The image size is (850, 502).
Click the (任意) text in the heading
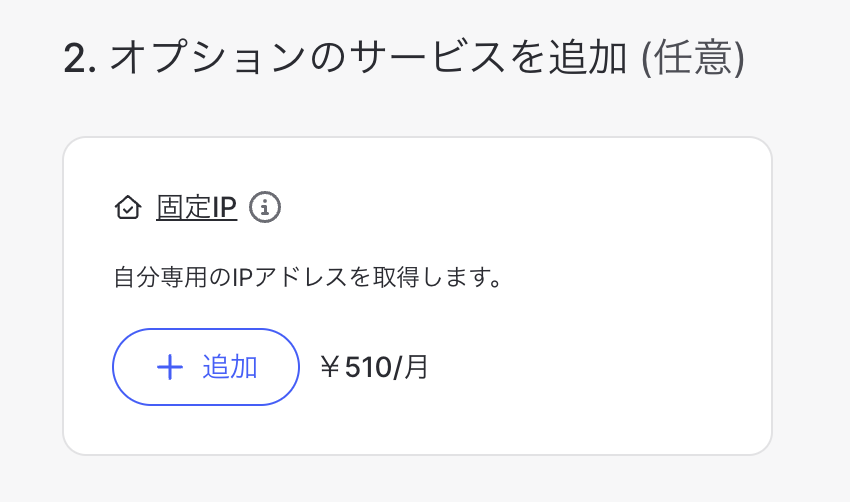coord(691,60)
